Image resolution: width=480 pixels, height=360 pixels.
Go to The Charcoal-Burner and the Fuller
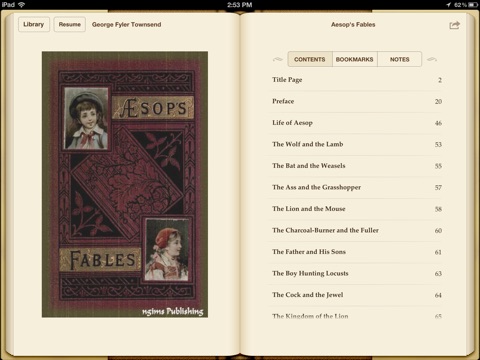tap(356, 230)
